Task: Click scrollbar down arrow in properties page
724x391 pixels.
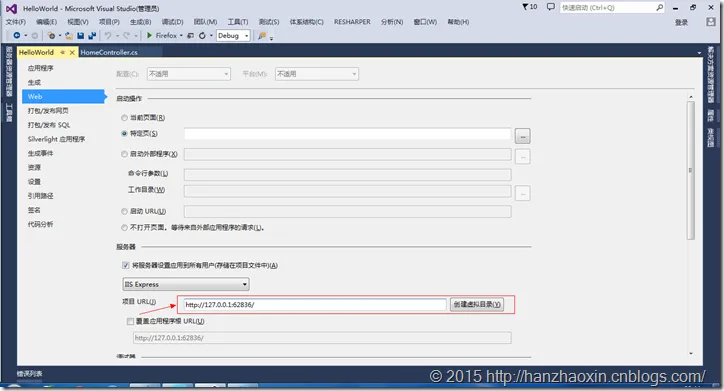Action: pos(691,354)
